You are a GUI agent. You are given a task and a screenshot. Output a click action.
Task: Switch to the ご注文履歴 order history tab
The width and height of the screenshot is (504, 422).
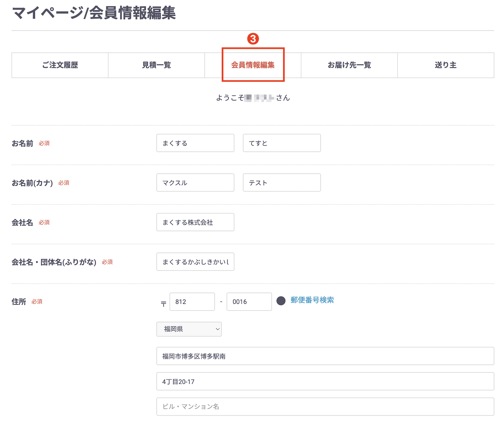point(60,65)
